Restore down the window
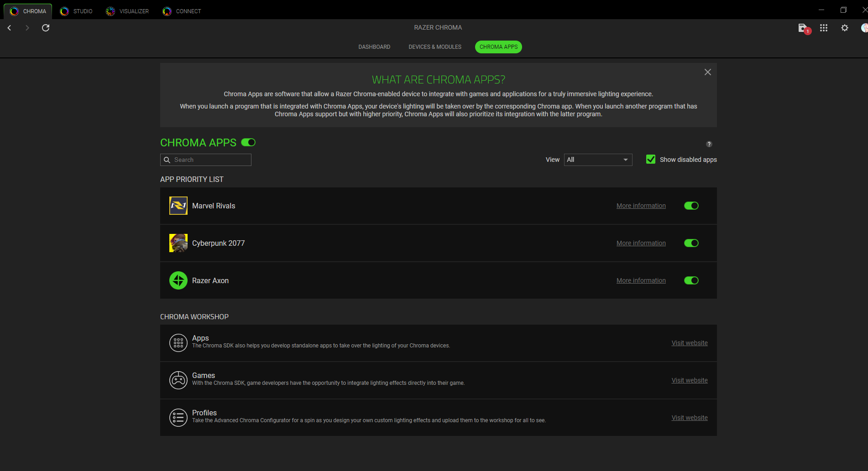 pyautogui.click(x=843, y=10)
